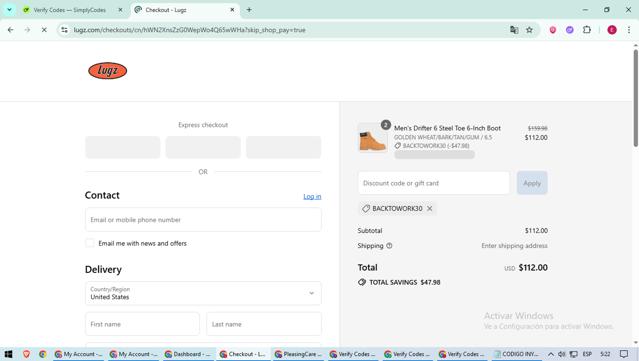Select the Checkout - Lugz tab

pos(166,10)
